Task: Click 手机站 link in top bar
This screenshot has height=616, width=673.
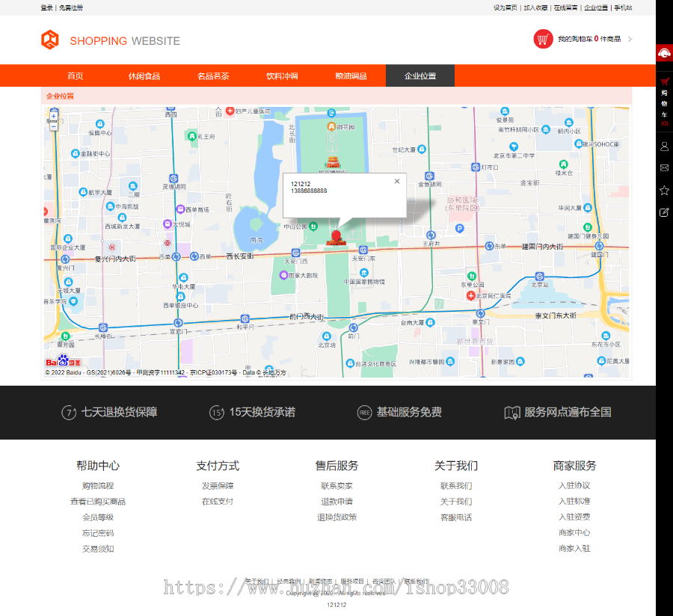Action: coord(623,7)
